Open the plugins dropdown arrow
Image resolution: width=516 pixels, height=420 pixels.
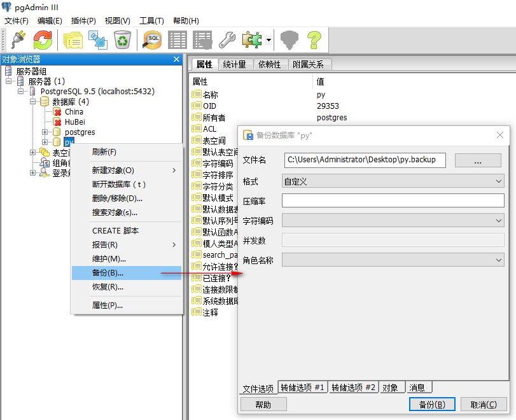269,40
